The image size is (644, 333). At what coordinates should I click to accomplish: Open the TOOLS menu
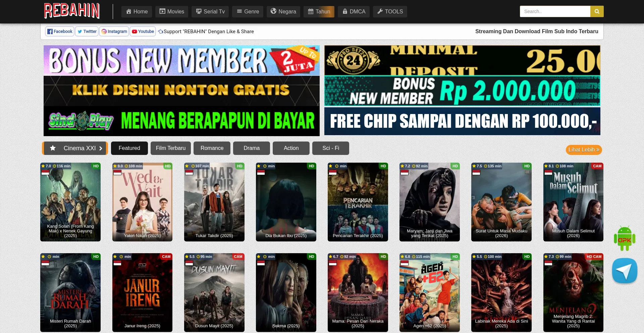click(390, 11)
